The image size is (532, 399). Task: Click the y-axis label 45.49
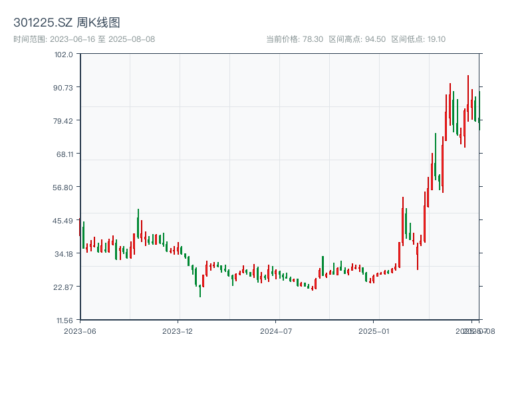tap(63, 221)
